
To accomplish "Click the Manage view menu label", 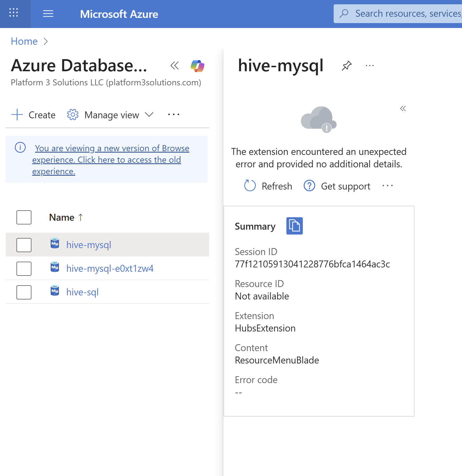I will (x=112, y=115).
